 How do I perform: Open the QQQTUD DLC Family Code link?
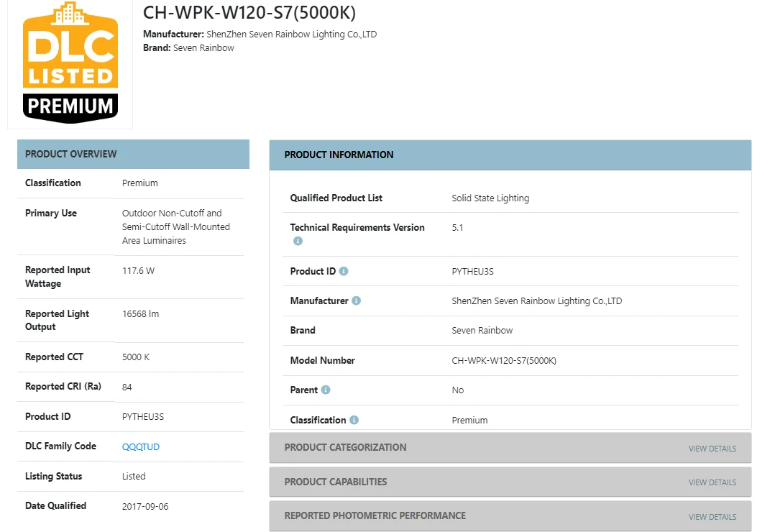click(x=141, y=447)
